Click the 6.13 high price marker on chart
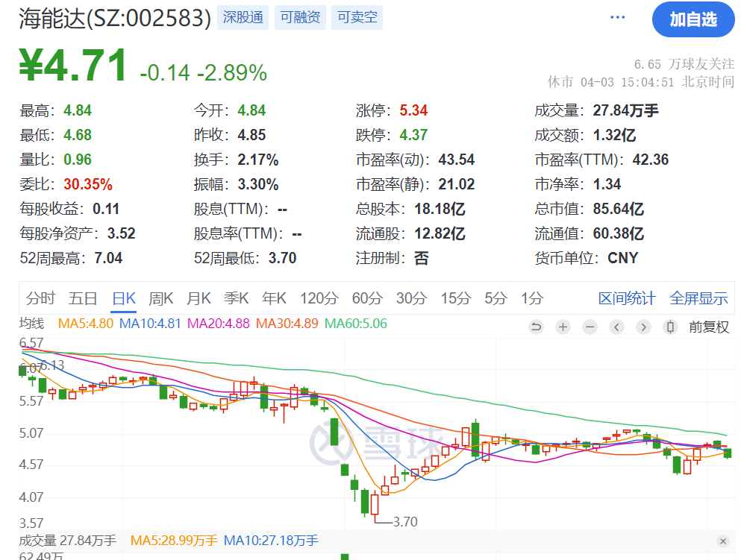Image resolution: width=744 pixels, height=560 pixels. pyautogui.click(x=51, y=365)
